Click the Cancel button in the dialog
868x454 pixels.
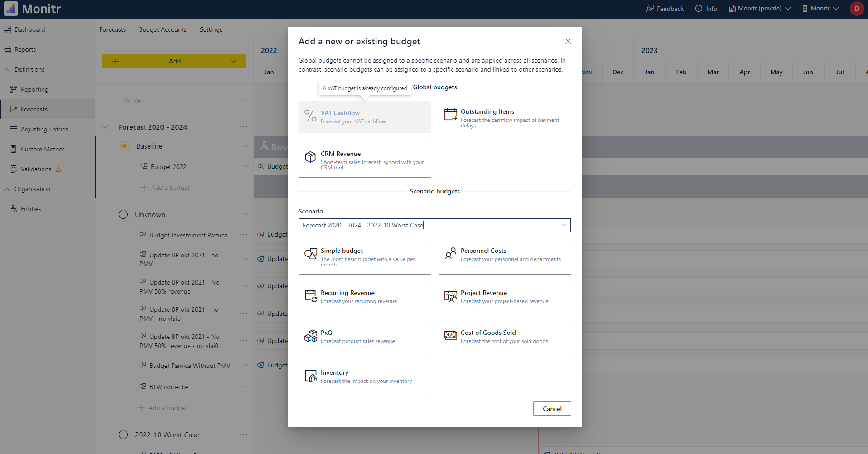[552, 408]
